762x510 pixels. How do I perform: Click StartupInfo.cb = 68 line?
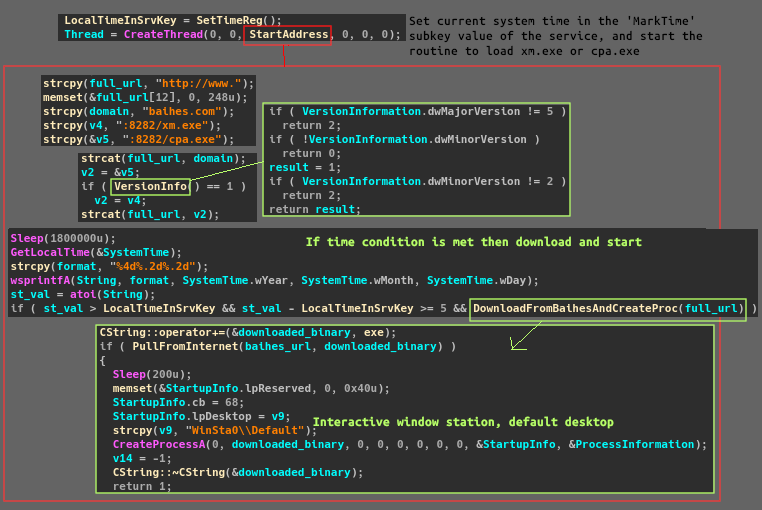pyautogui.click(x=178, y=403)
